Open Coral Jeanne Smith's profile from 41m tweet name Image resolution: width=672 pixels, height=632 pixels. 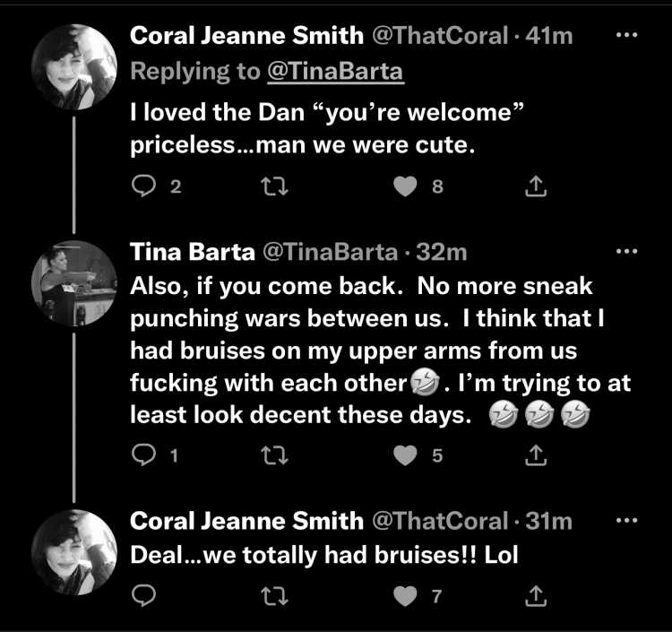tap(247, 35)
